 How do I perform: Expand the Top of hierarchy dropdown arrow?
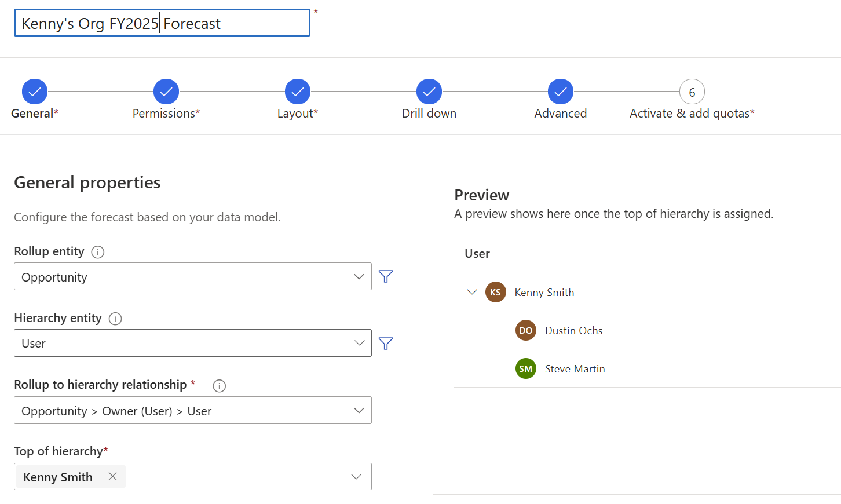(356, 477)
